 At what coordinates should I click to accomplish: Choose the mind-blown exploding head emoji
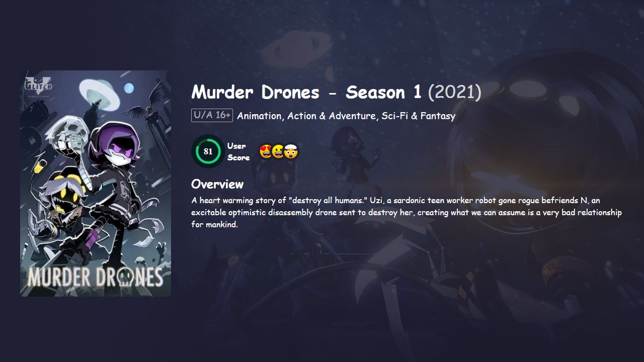pyautogui.click(x=291, y=151)
